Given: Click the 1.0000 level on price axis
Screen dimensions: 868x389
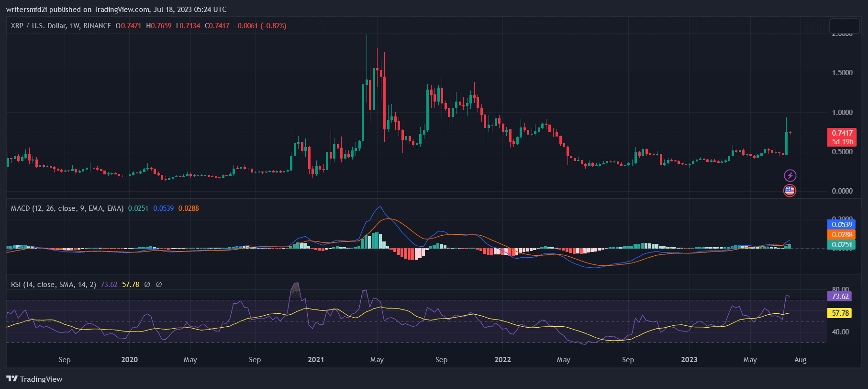Looking at the screenshot, I should (x=842, y=113).
